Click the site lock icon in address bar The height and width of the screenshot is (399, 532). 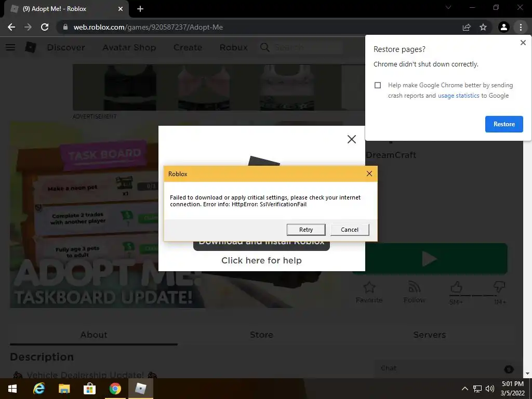[65, 27]
